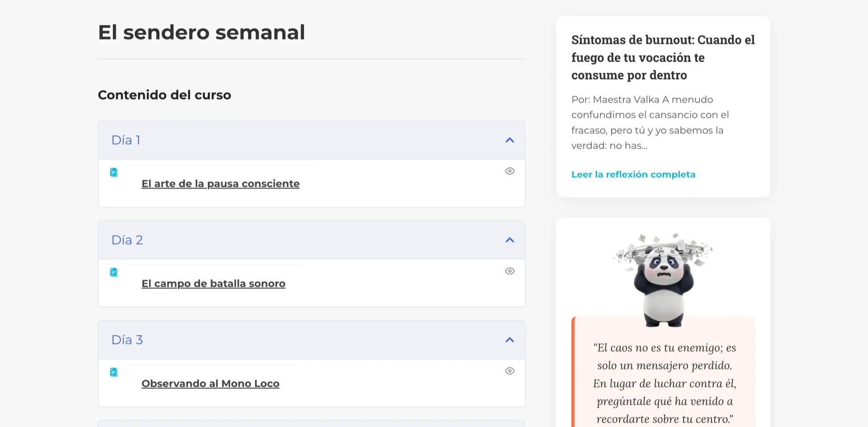The image size is (868, 427).
Task: Click the document icon beside Observando al Mono Loco
Action: (114, 372)
